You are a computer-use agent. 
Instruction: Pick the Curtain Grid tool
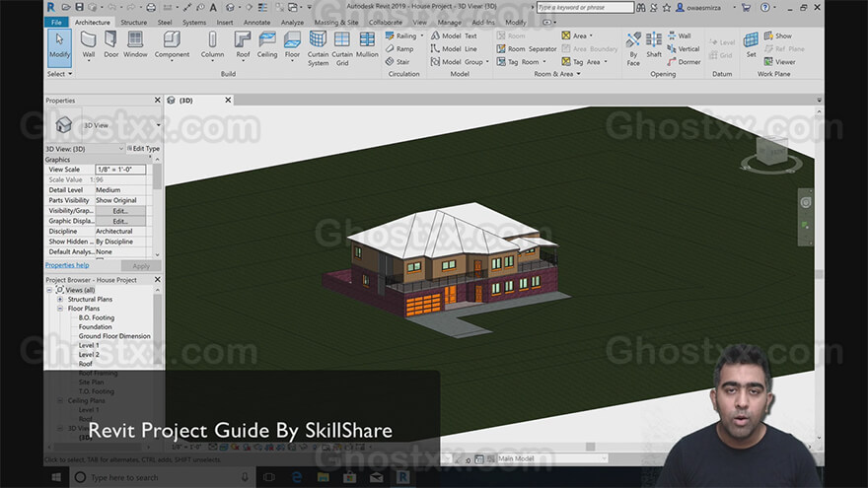click(x=342, y=48)
